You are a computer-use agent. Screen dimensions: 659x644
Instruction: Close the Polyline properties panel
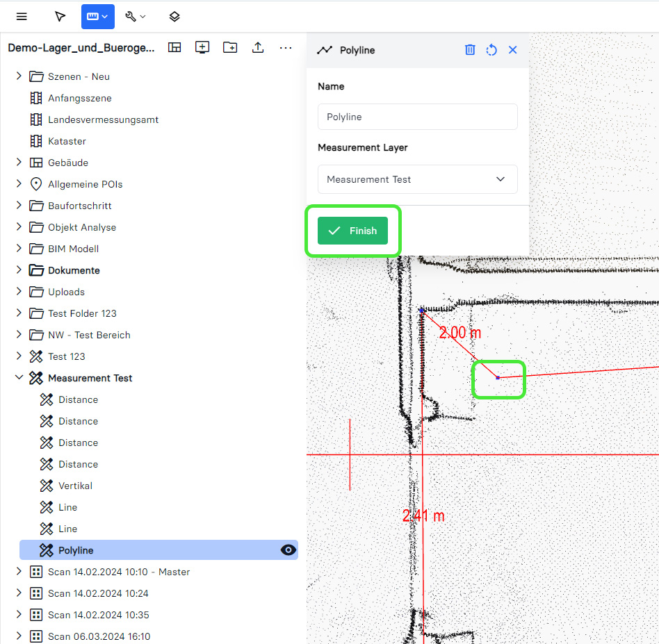[x=513, y=50]
